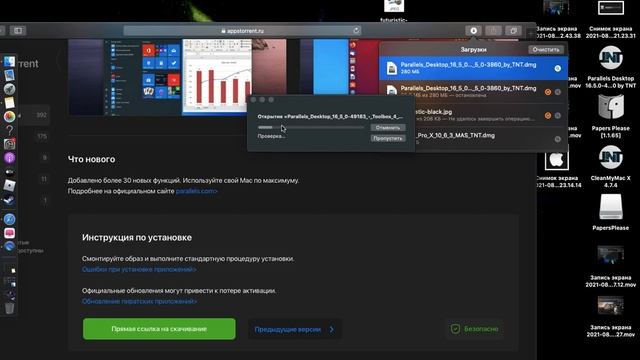Open the purple Podcasts icon in Dock
This screenshot has height=360, width=640.
pos(9,158)
